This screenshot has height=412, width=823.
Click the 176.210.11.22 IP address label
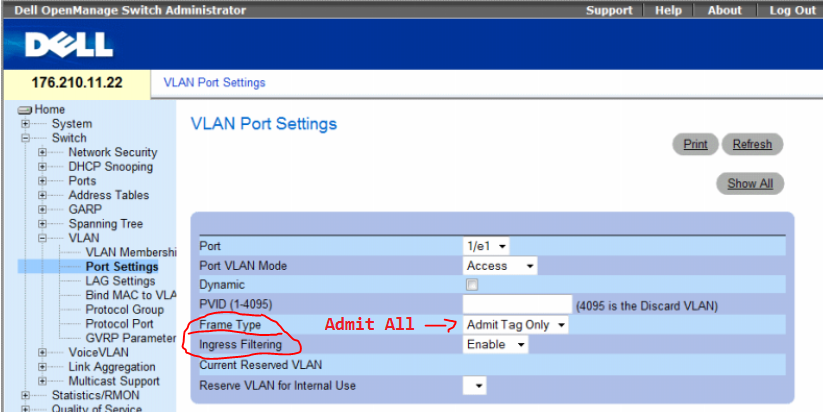[77, 83]
